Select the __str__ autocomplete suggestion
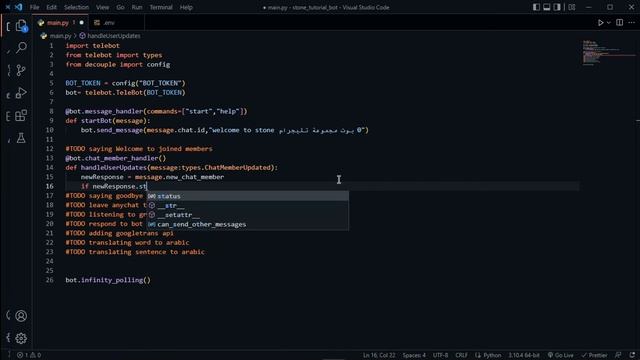 click(247, 205)
